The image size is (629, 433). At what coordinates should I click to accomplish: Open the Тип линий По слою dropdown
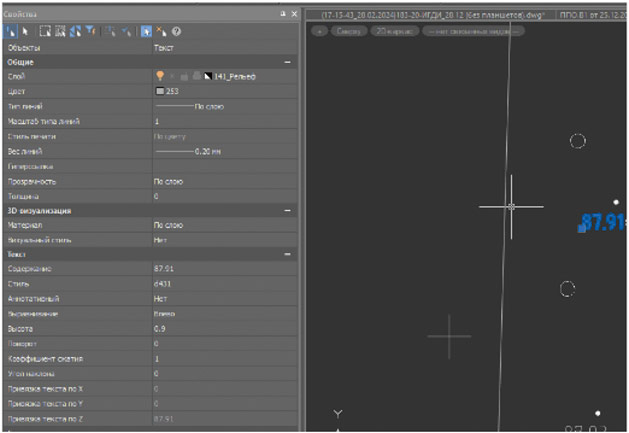coord(225,106)
